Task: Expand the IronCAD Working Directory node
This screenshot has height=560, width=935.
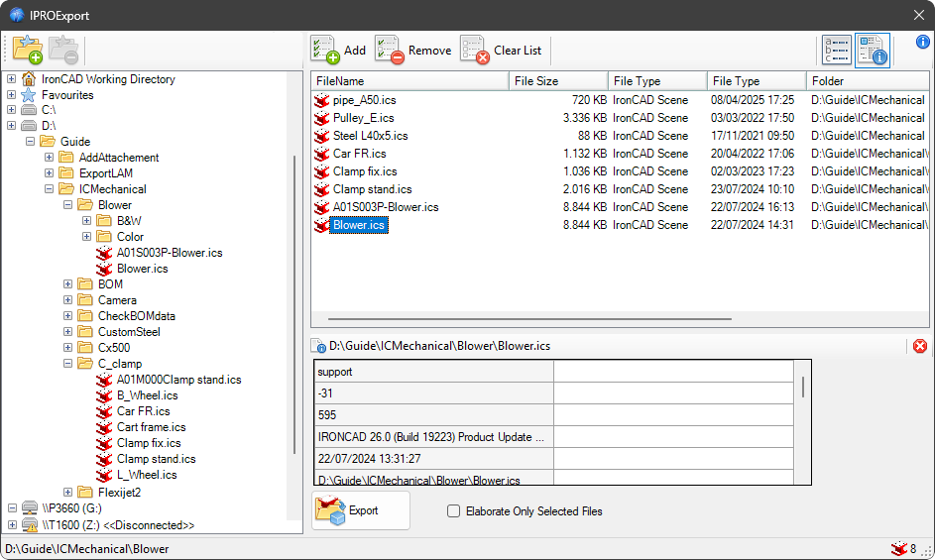Action: [x=11, y=79]
